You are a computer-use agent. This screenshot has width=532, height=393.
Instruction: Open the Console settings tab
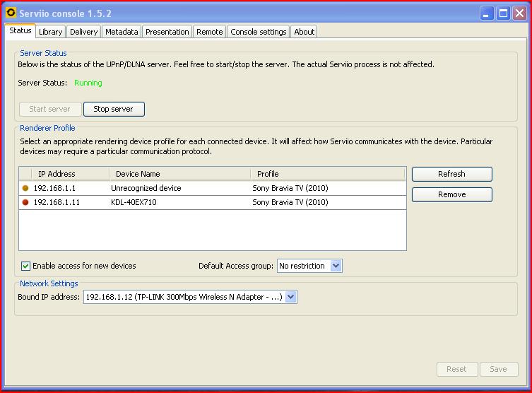258,32
